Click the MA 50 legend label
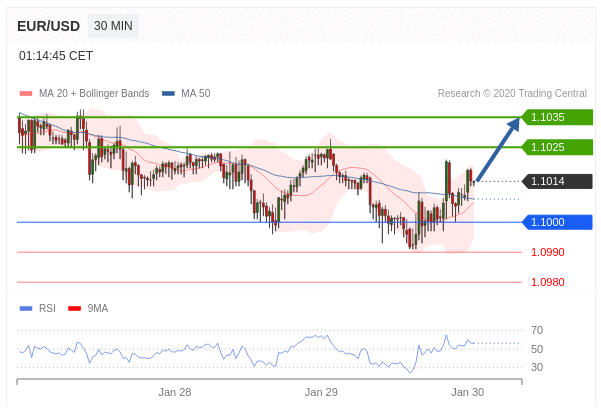 pyautogui.click(x=196, y=94)
